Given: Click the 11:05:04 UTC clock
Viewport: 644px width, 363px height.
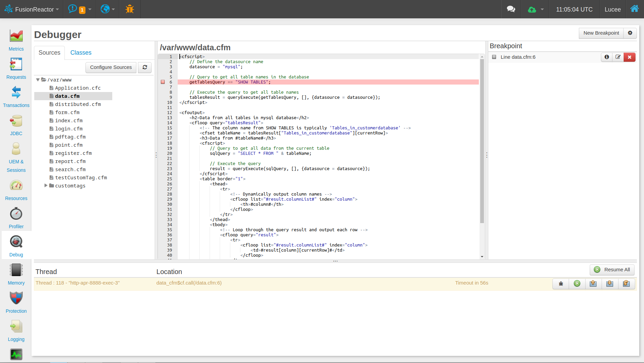Looking at the screenshot, I should coord(574,10).
